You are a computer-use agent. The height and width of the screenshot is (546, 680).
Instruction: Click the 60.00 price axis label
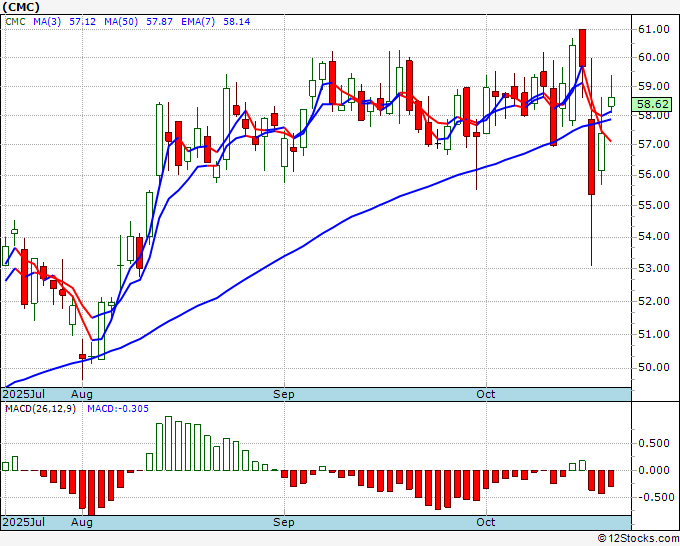[x=654, y=57]
